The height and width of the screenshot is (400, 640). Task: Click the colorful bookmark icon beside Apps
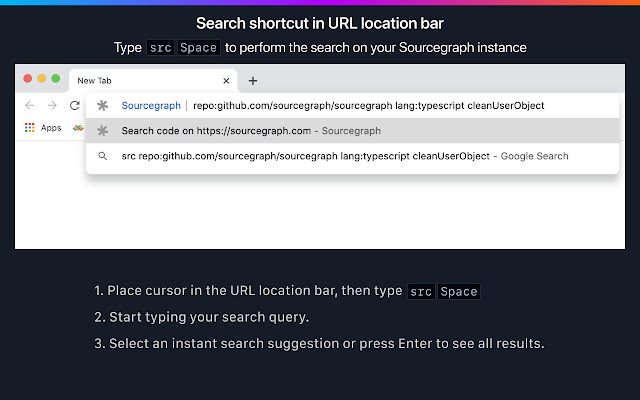77,128
